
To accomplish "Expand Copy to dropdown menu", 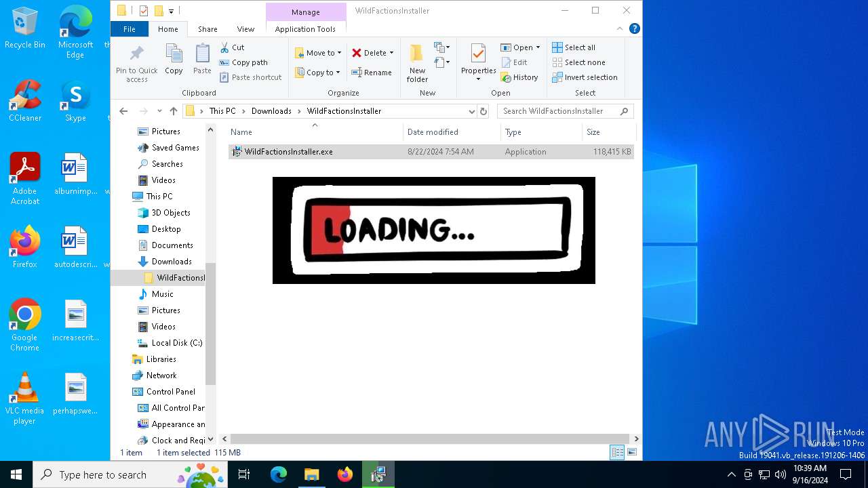I will pyautogui.click(x=338, y=73).
